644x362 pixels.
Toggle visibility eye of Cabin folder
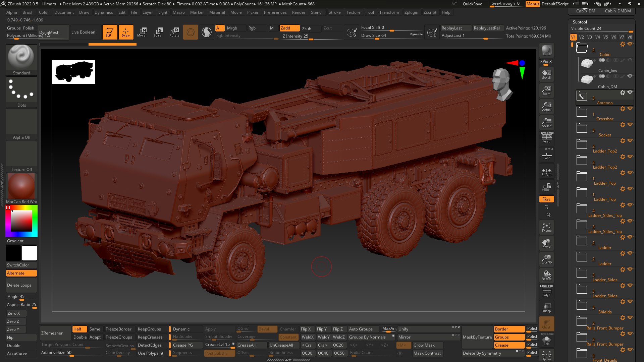tap(630, 44)
